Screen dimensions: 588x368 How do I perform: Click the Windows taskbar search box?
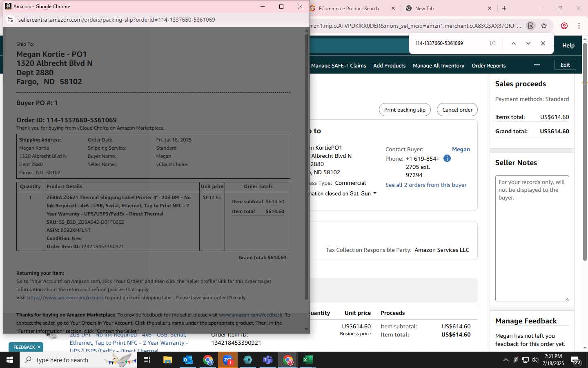coord(78,360)
